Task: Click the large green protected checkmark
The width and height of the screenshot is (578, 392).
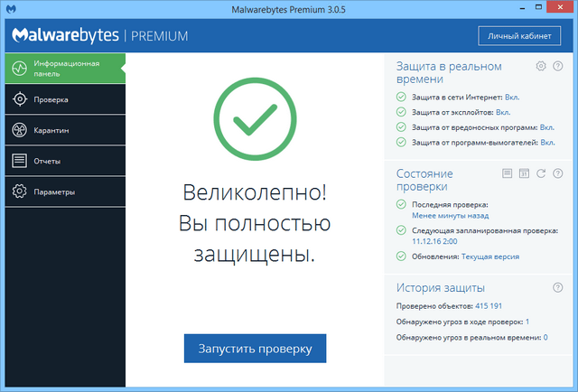Action: click(x=255, y=119)
